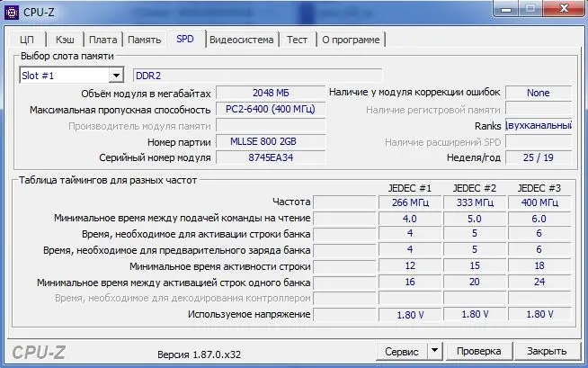Select the 266 МГц frequency cell

(x=410, y=202)
